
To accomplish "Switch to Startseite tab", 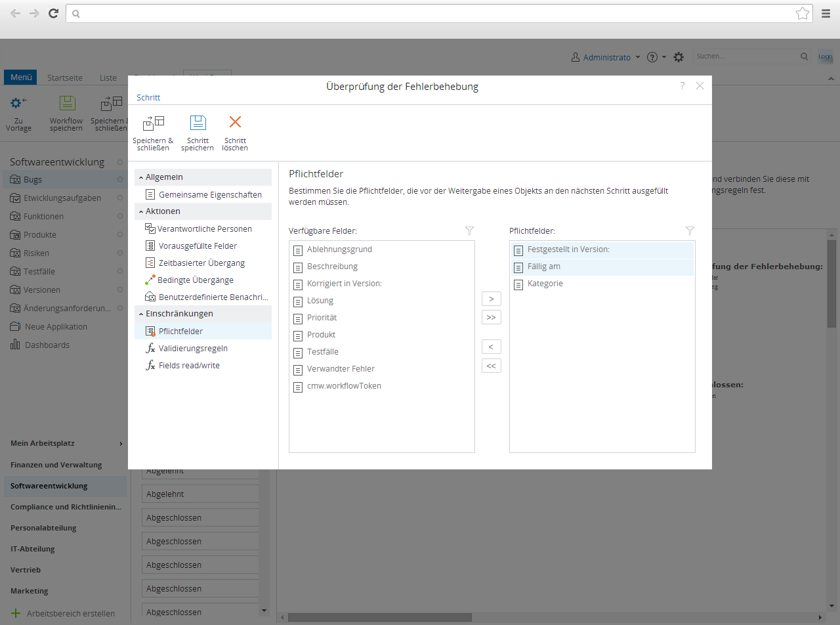I will pyautogui.click(x=65, y=77).
